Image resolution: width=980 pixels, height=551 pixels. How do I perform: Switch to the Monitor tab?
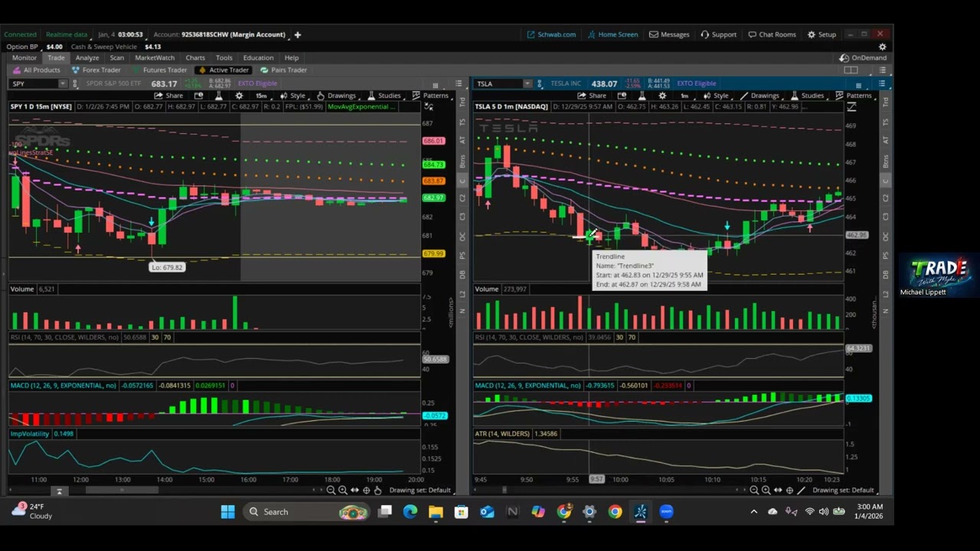[x=24, y=57]
